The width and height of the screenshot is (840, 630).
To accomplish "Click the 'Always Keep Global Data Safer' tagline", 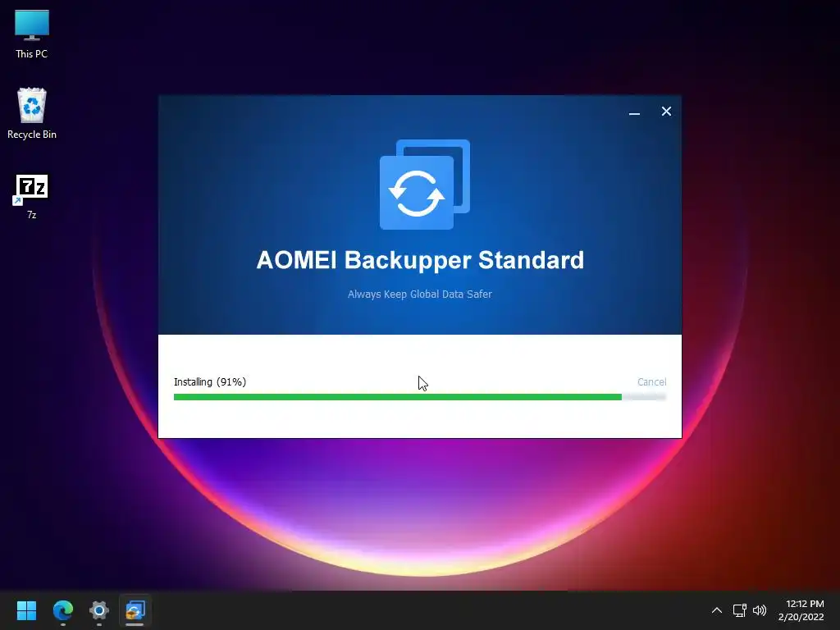I will (x=419, y=294).
